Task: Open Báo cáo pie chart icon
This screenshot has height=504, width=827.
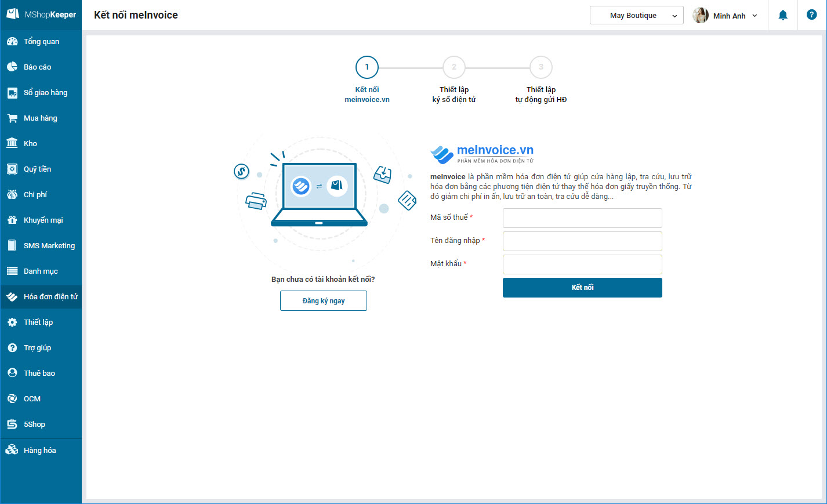Action: point(12,67)
